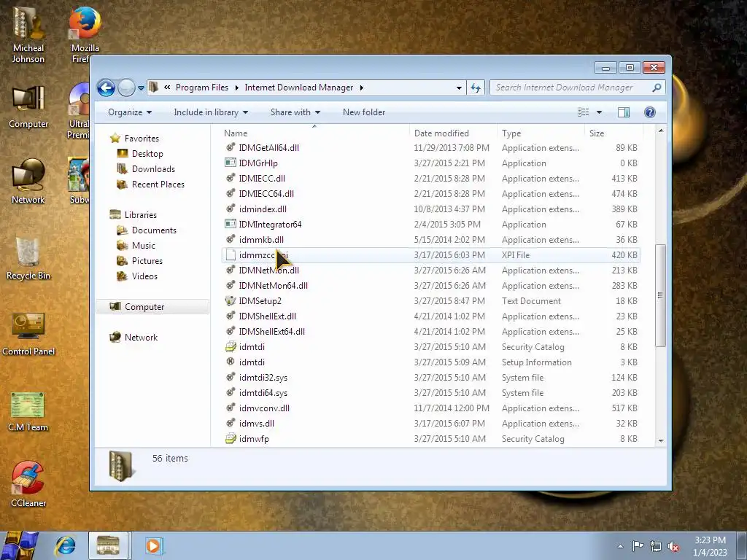Click the scrollbar down arrow
The width and height of the screenshot is (747, 560).
coord(661,440)
